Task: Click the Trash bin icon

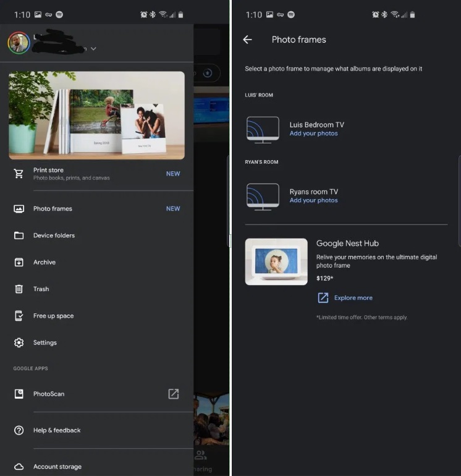Action: (x=19, y=289)
